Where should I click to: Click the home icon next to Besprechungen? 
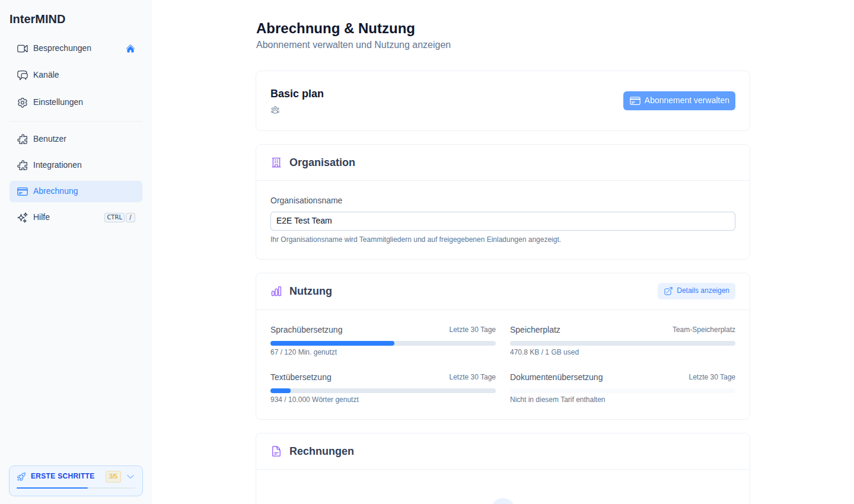pyautogui.click(x=130, y=49)
